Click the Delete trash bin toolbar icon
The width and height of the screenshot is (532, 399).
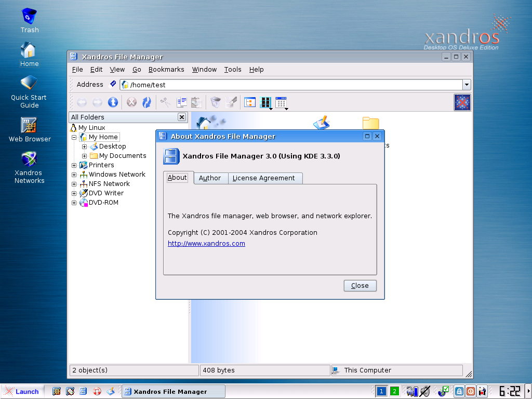[216, 102]
